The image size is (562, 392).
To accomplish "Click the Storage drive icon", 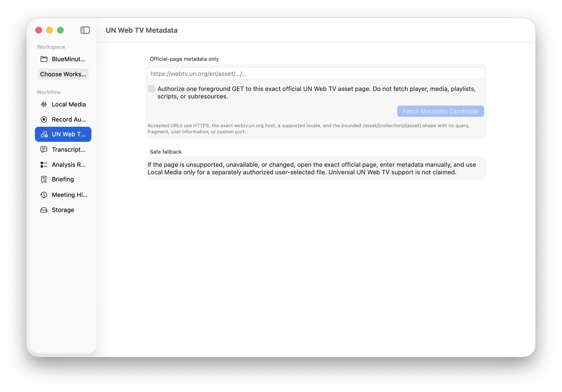I will click(x=44, y=210).
